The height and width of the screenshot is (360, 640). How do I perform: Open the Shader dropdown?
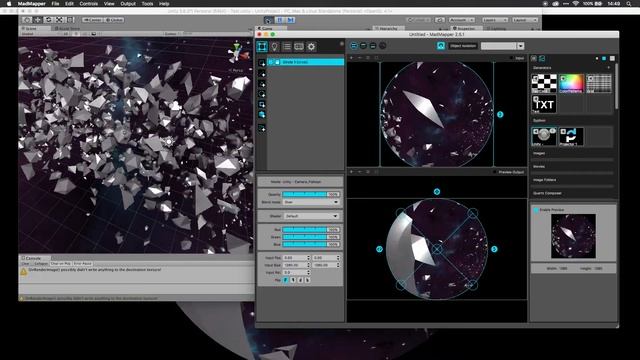point(311,216)
